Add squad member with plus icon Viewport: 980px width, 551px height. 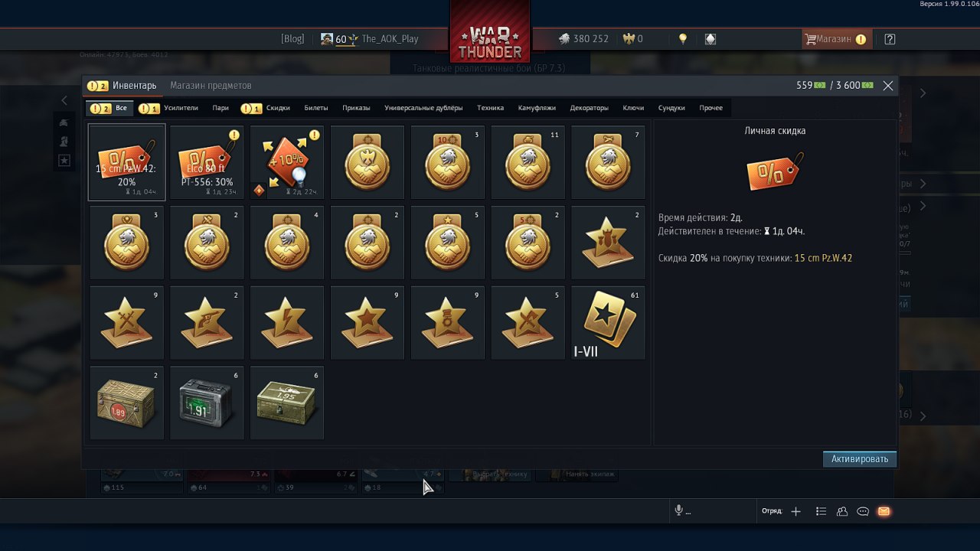coord(795,511)
